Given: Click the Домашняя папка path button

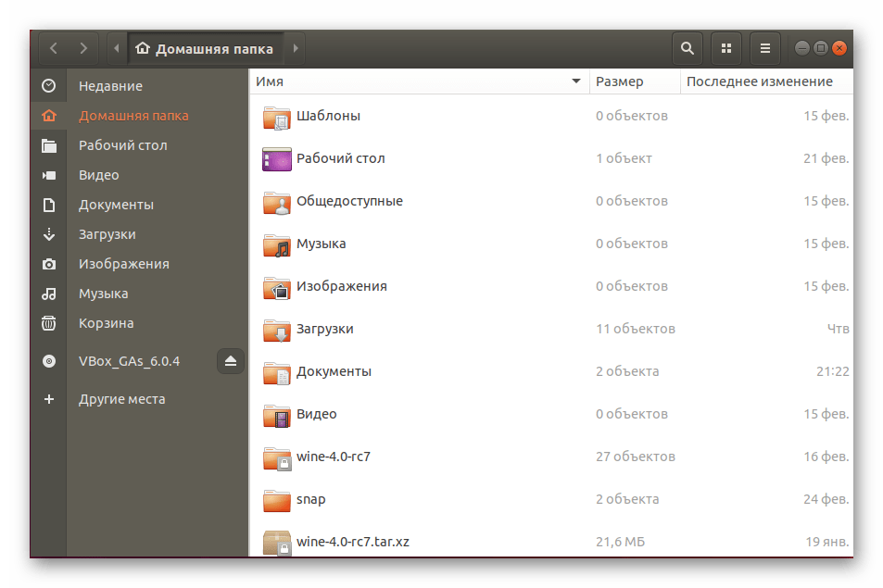Looking at the screenshot, I should (x=206, y=47).
